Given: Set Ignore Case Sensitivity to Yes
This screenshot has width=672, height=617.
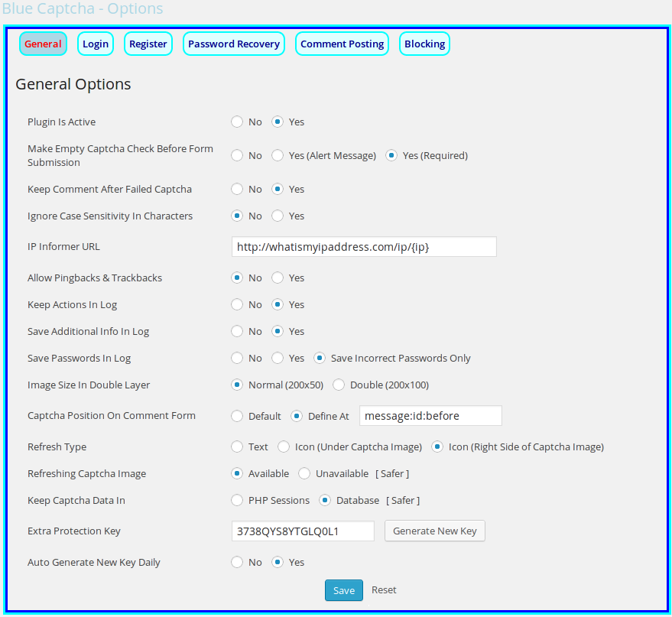Looking at the screenshot, I should point(278,216).
